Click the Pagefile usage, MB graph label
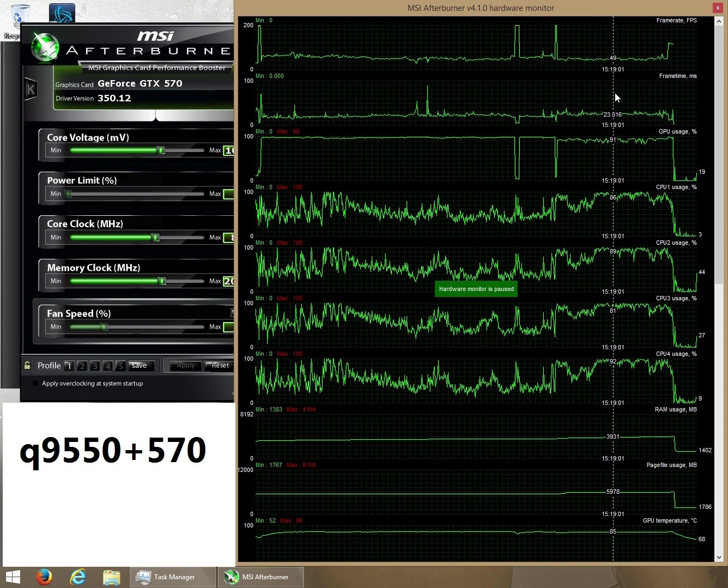 (671, 465)
